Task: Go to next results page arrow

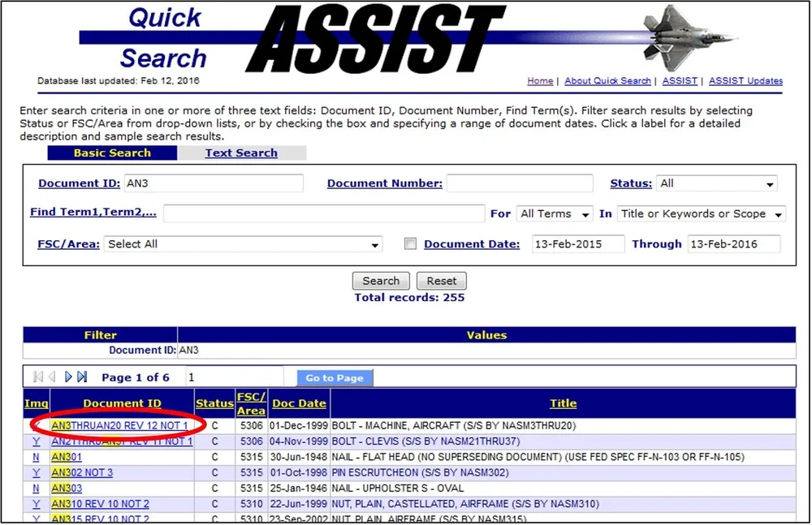Action: [68, 377]
